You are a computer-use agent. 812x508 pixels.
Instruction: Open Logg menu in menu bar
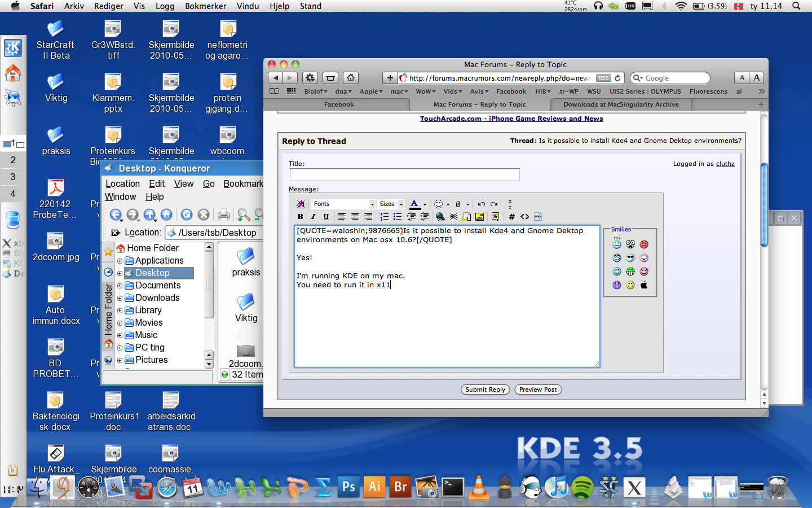(x=165, y=6)
